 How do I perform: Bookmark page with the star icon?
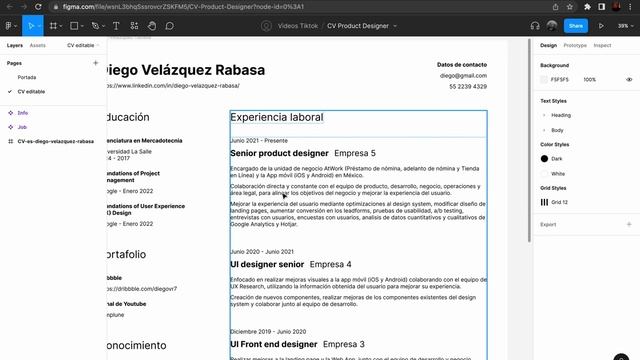(569, 7)
